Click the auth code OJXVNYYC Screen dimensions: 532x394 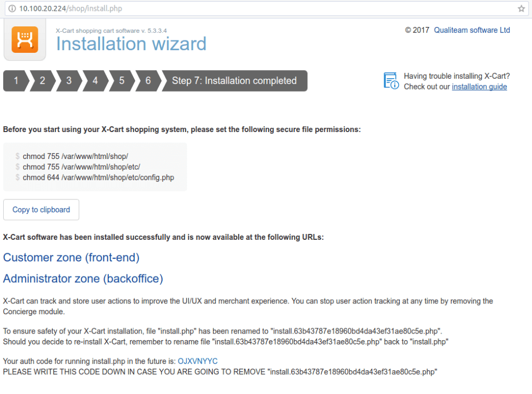tap(198, 361)
